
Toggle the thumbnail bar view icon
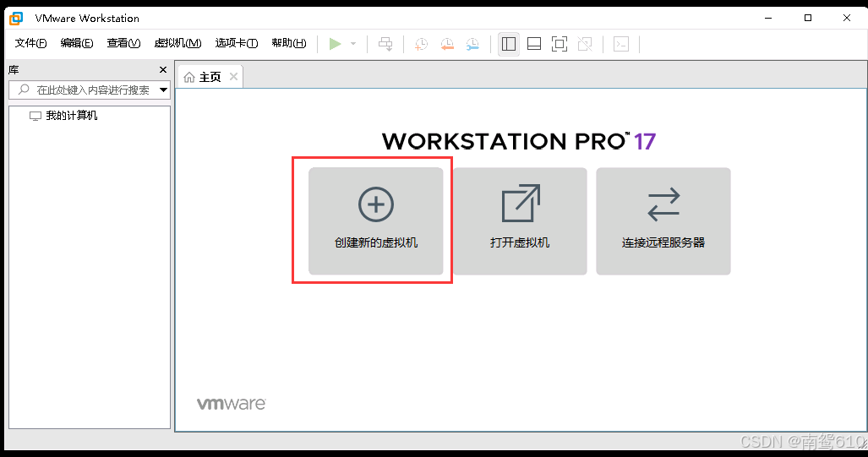point(534,44)
